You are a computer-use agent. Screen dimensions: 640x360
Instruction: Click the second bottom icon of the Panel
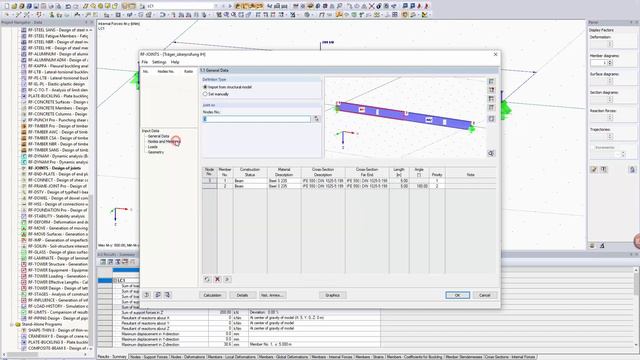pos(602,245)
